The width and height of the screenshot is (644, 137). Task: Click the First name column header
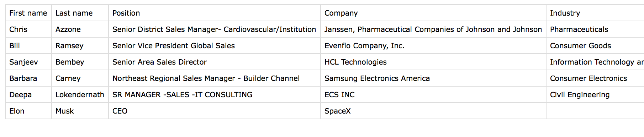(28, 13)
